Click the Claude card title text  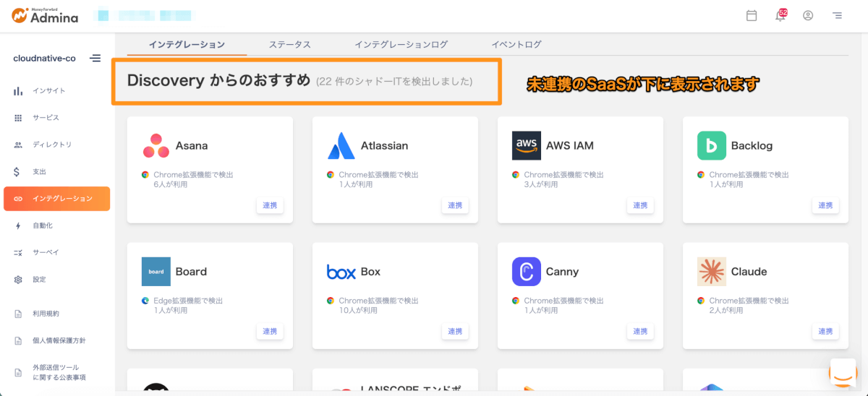(x=749, y=272)
